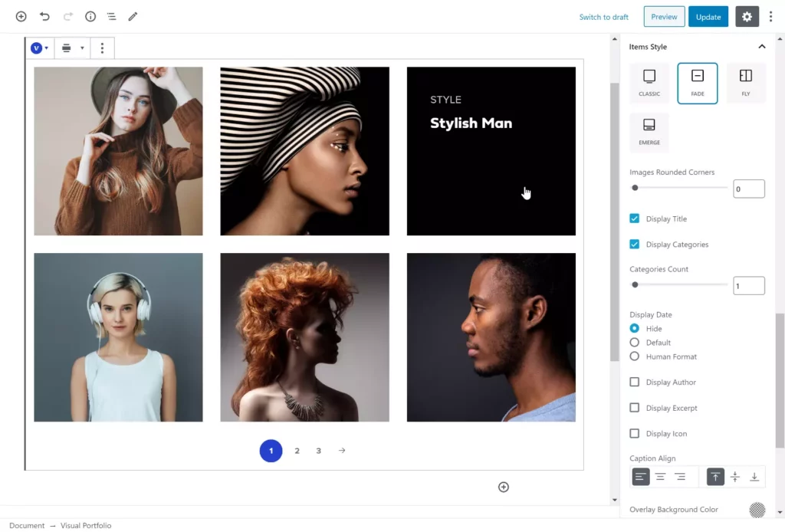Screen dimensions: 785x532
Task: Uncheck Display Title checkbox
Action: [635, 218]
